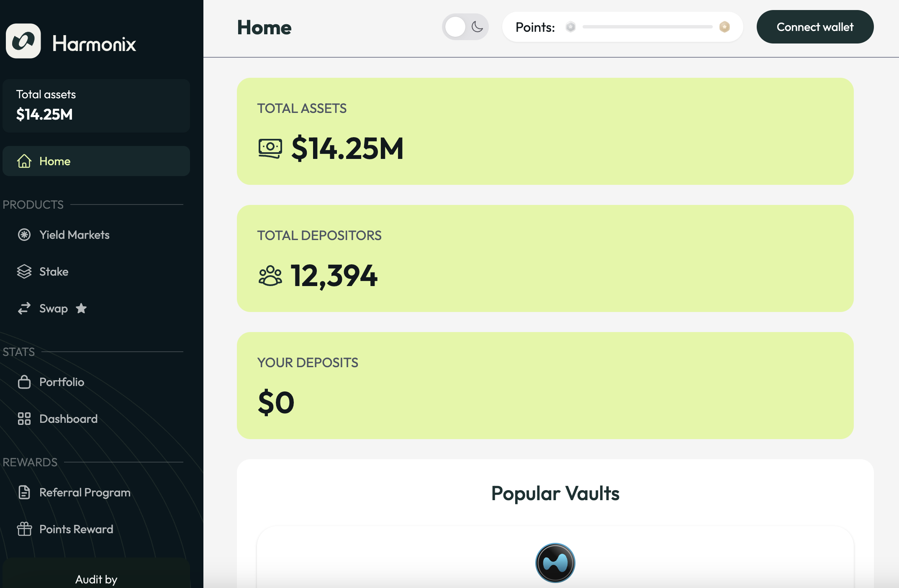This screenshot has height=588, width=899.
Task: Open Yield Markets page
Action: [74, 235]
